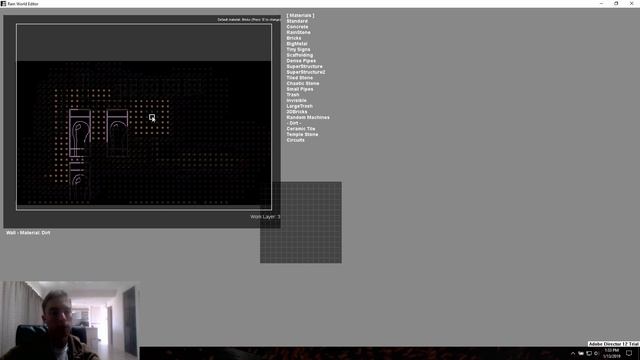Viewport: 640px width, 360px height.
Task: Open the notification center icon
Action: click(629, 353)
